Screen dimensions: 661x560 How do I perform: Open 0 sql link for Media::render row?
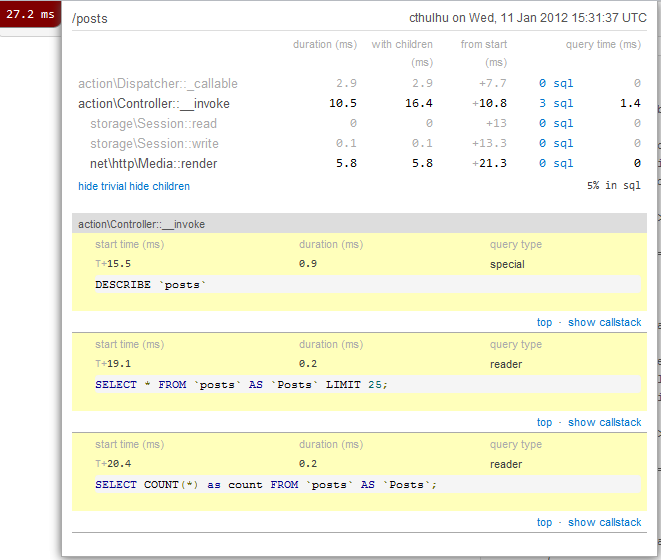tap(556, 163)
